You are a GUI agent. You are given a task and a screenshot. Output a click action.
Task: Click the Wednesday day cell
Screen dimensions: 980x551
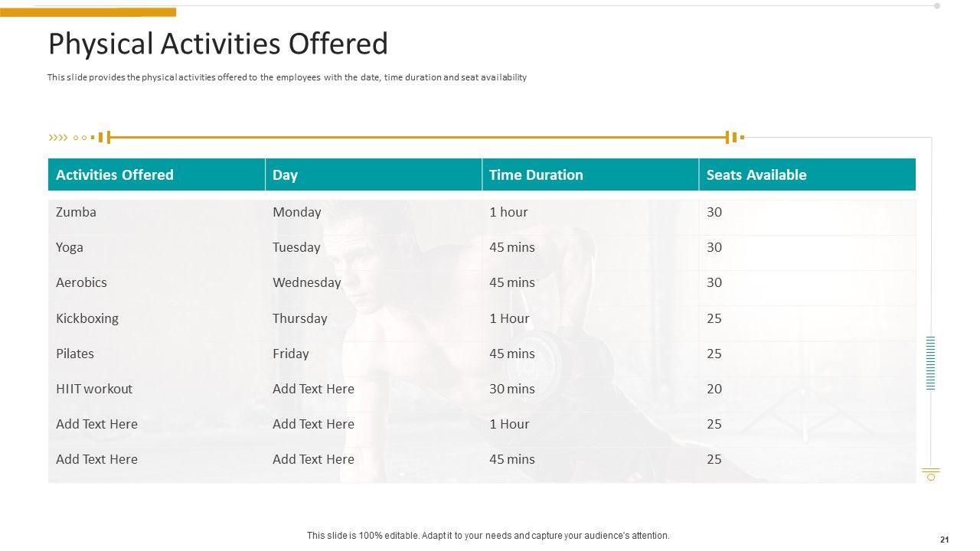click(x=307, y=283)
